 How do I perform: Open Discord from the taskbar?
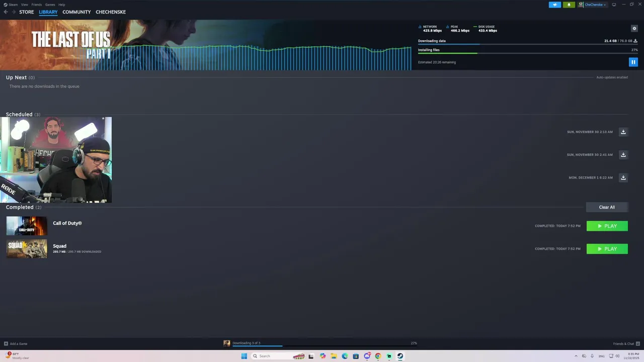point(367,356)
